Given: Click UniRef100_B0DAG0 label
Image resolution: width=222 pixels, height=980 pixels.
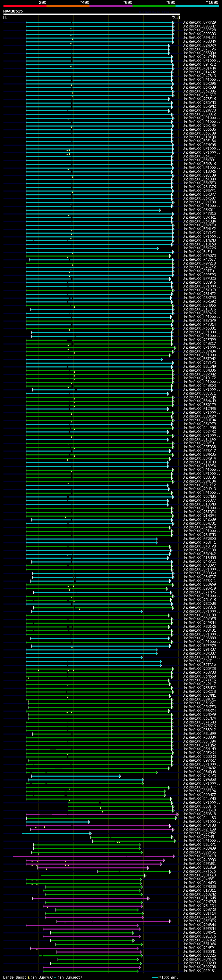Looking at the screenshot, I should [x=199, y=573].
